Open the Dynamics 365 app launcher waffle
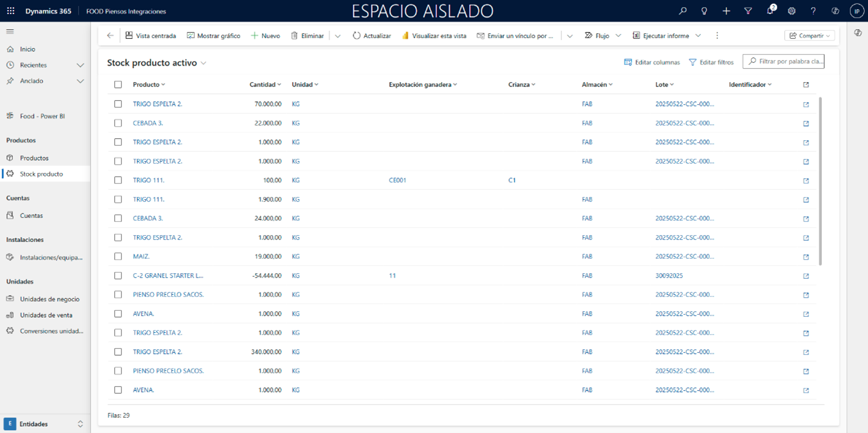This screenshot has width=868, height=433. (11, 11)
